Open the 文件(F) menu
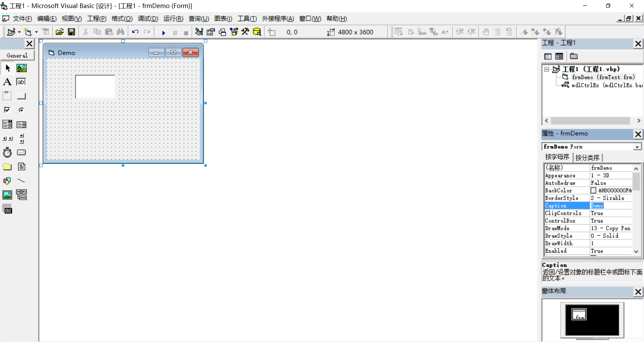The image size is (644, 342). coord(23,19)
